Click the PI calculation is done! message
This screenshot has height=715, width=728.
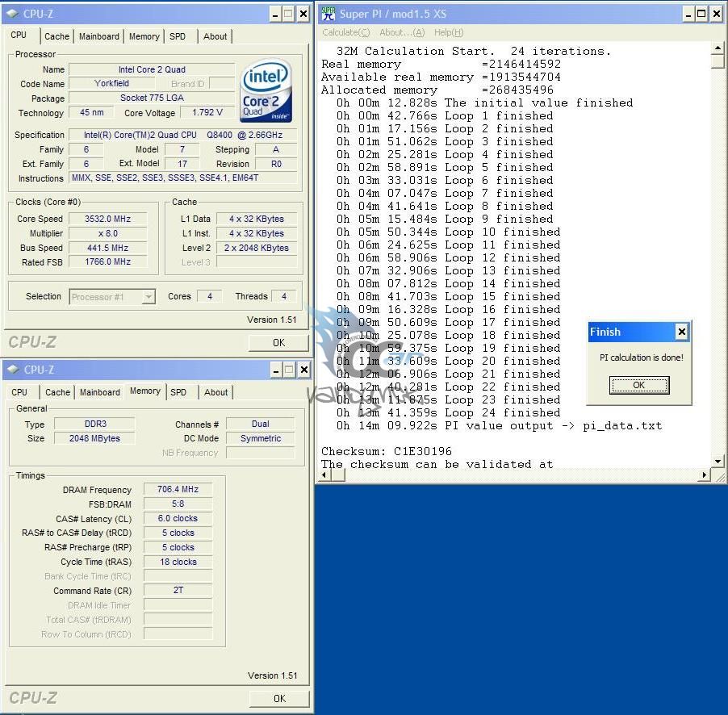pyautogui.click(x=641, y=357)
